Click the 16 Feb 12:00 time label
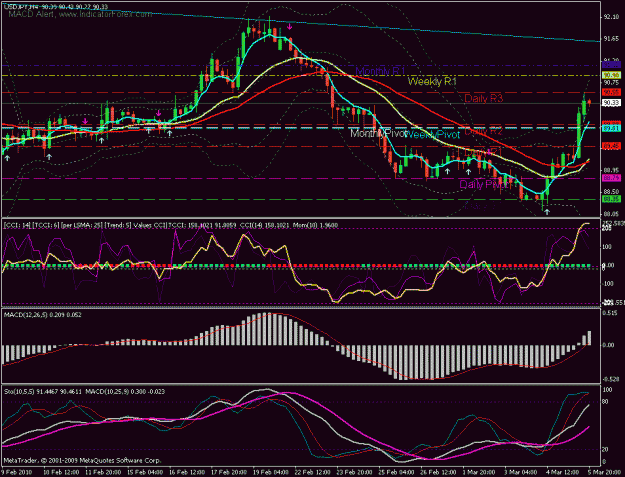 click(186, 472)
